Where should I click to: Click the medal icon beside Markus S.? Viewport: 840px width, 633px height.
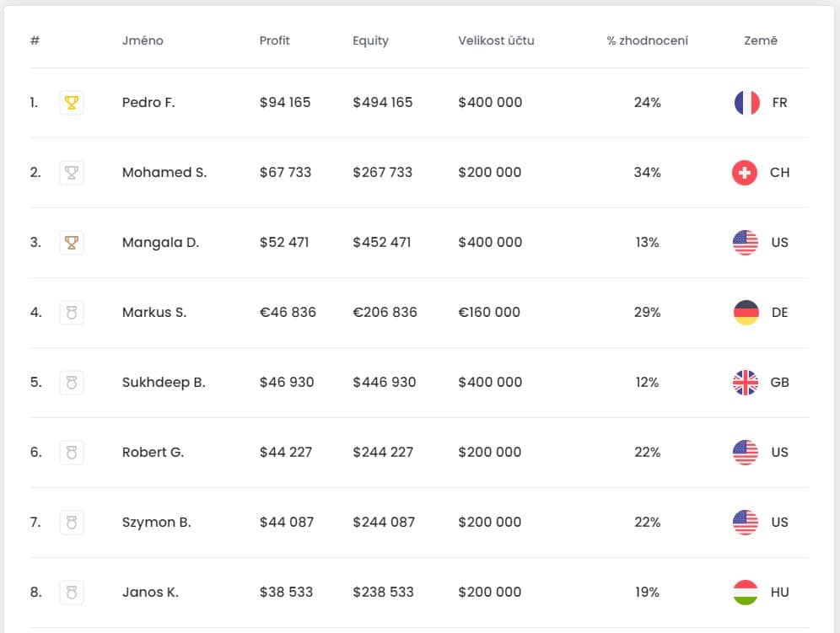point(71,312)
